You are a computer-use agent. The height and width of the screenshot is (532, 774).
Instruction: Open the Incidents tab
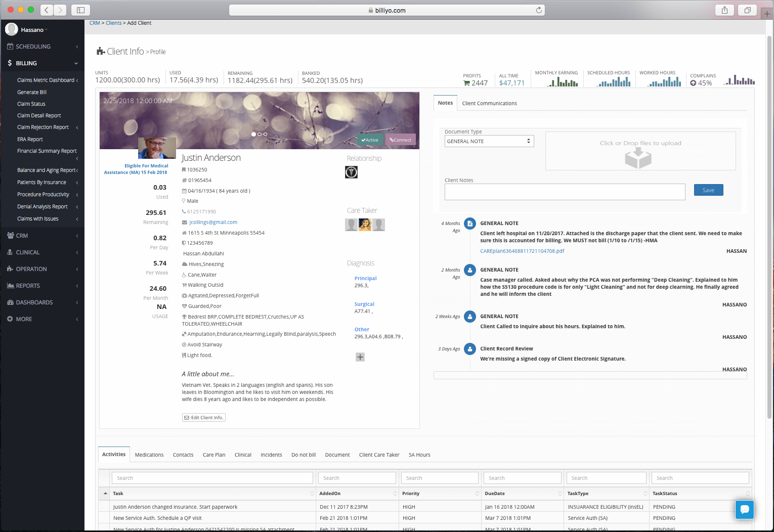point(271,455)
